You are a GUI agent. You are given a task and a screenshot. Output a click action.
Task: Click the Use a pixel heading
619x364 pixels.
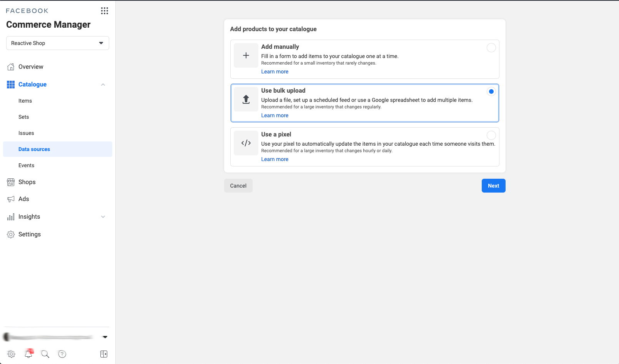tap(276, 134)
